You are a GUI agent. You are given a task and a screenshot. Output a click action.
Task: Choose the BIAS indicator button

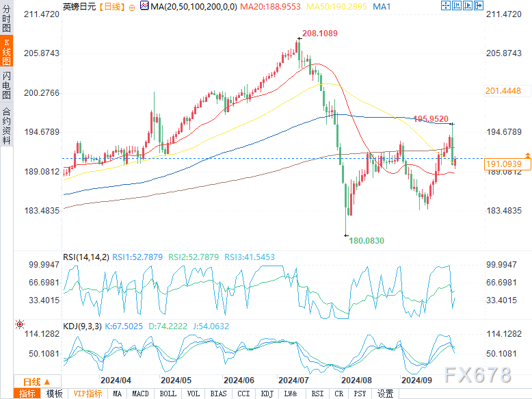click(219, 394)
